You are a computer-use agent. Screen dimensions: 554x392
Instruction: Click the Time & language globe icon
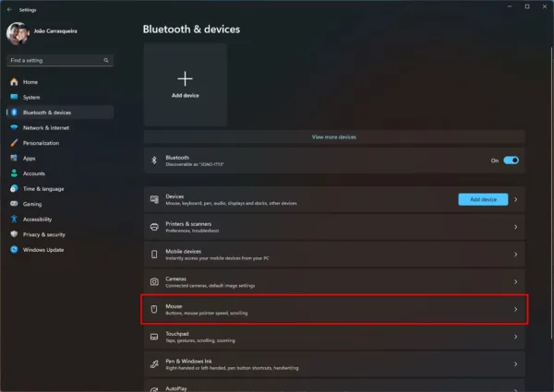point(14,188)
